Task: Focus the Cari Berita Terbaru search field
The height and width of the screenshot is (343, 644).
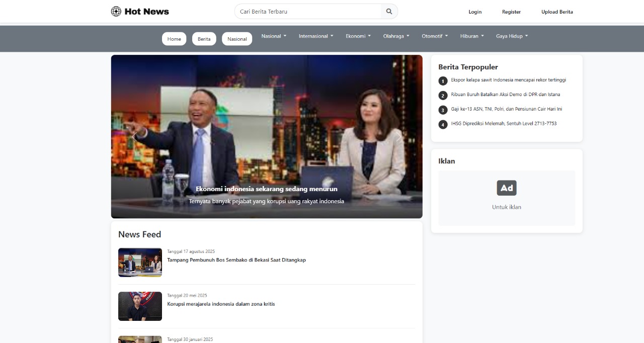Action: click(308, 12)
